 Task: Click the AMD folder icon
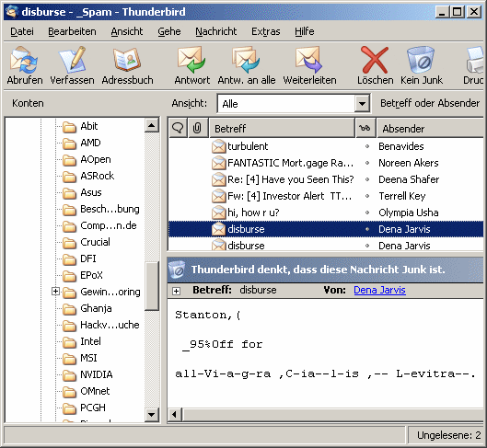point(69,144)
